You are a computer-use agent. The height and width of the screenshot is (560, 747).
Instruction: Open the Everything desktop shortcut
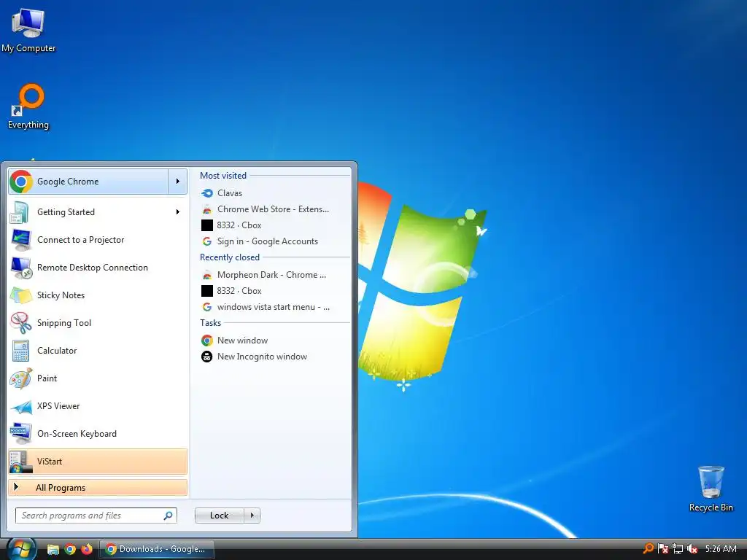pos(28,106)
